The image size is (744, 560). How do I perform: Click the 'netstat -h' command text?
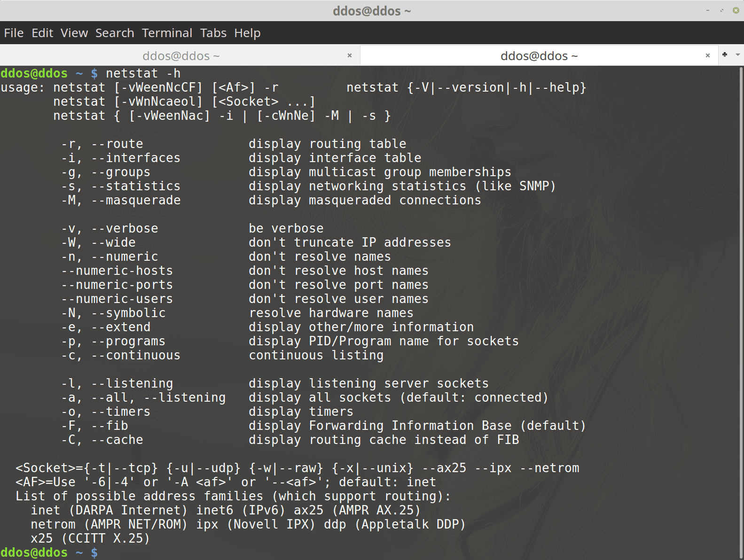coord(143,73)
